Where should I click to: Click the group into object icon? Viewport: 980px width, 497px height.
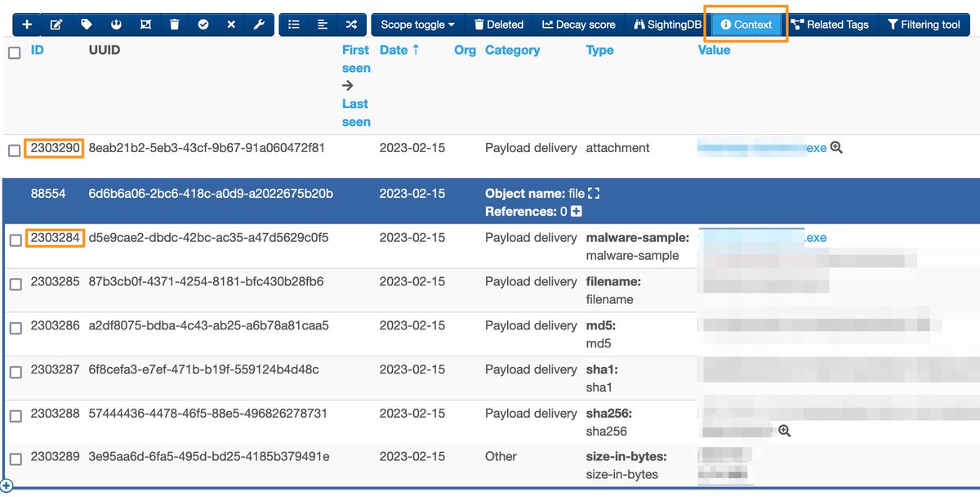145,25
